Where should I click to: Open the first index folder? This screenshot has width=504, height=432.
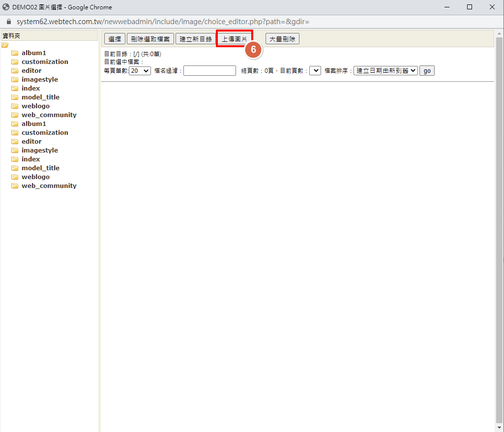point(30,89)
